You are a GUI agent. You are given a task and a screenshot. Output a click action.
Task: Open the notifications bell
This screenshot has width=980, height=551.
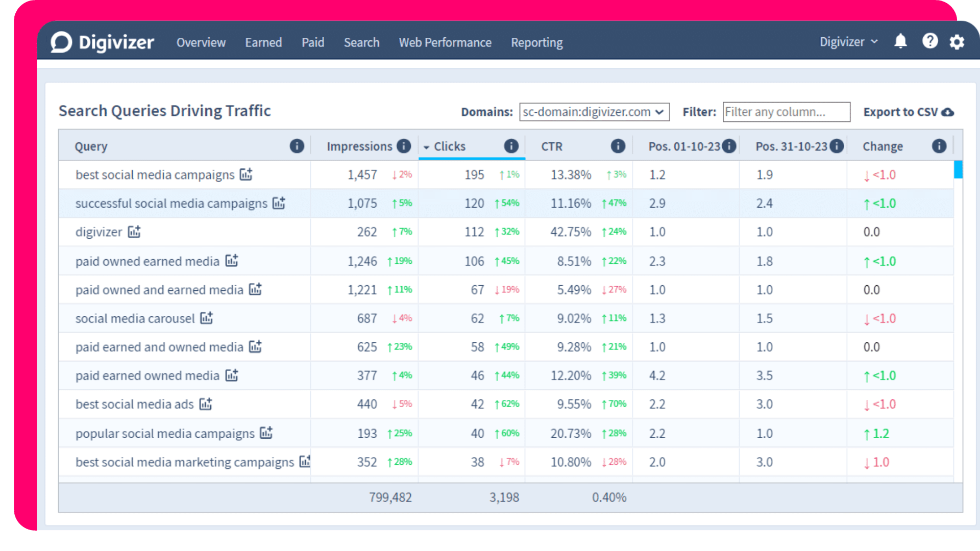pyautogui.click(x=900, y=41)
